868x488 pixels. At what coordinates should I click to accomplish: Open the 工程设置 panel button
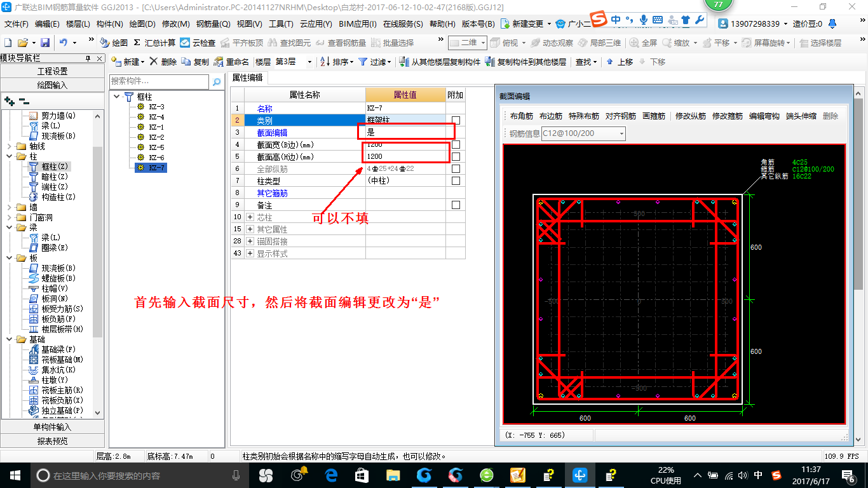click(x=52, y=71)
